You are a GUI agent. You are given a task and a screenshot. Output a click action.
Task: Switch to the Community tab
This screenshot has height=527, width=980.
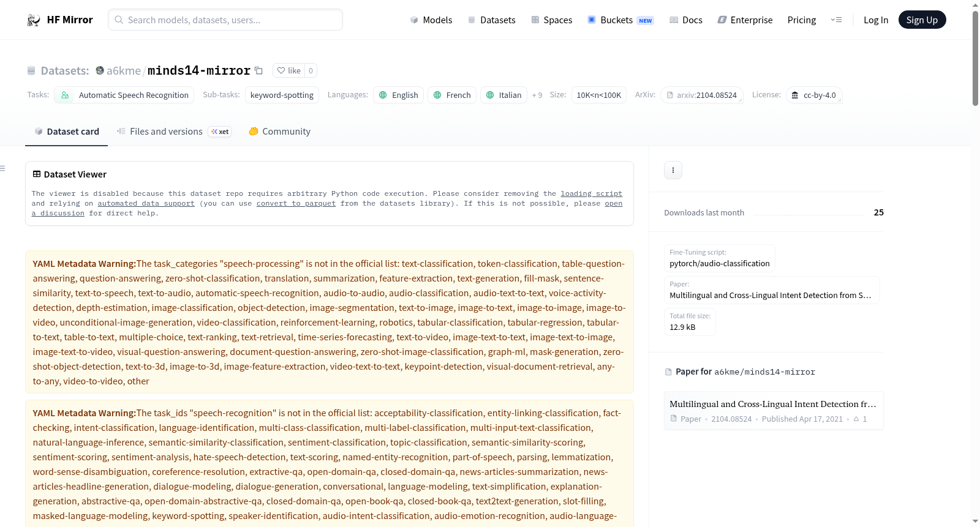279,131
